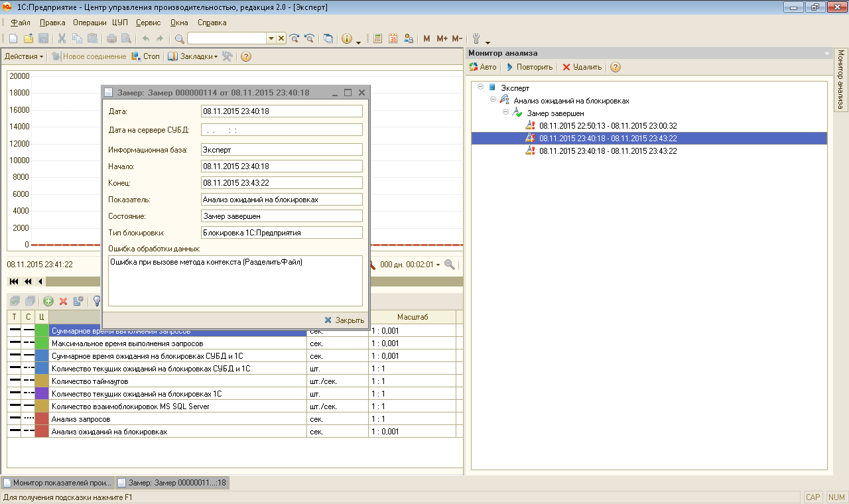This screenshot has width=849, height=504.
Task: Click red color cell of Анализ запросов row
Action: pos(42,419)
